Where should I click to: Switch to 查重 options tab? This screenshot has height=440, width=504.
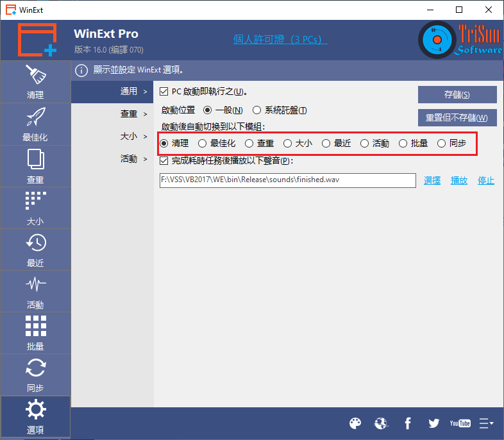[112, 114]
